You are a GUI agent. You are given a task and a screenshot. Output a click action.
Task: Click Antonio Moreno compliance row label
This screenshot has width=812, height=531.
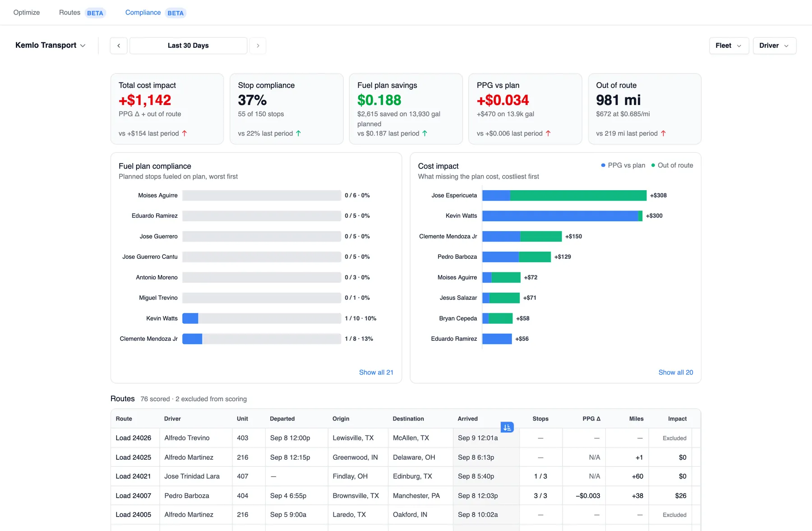coord(157,278)
